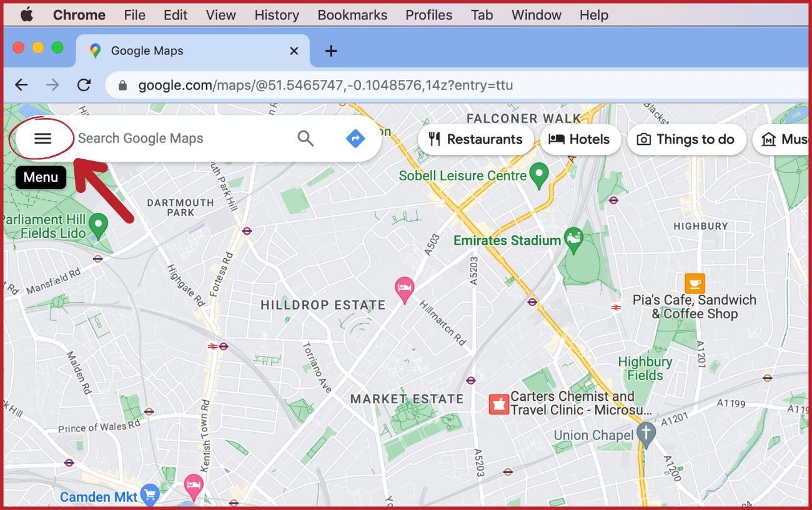Click the DARTMOUTH PARK label
Screen dimensions: 812x510
pos(181,207)
